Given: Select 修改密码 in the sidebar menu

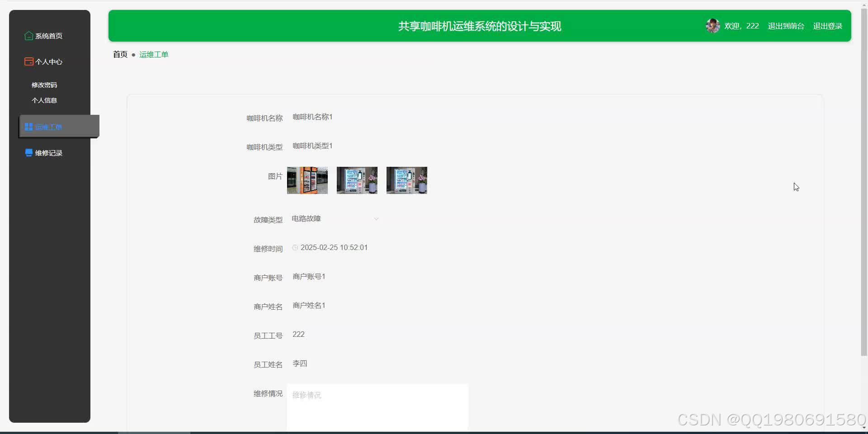Looking at the screenshot, I should (44, 85).
